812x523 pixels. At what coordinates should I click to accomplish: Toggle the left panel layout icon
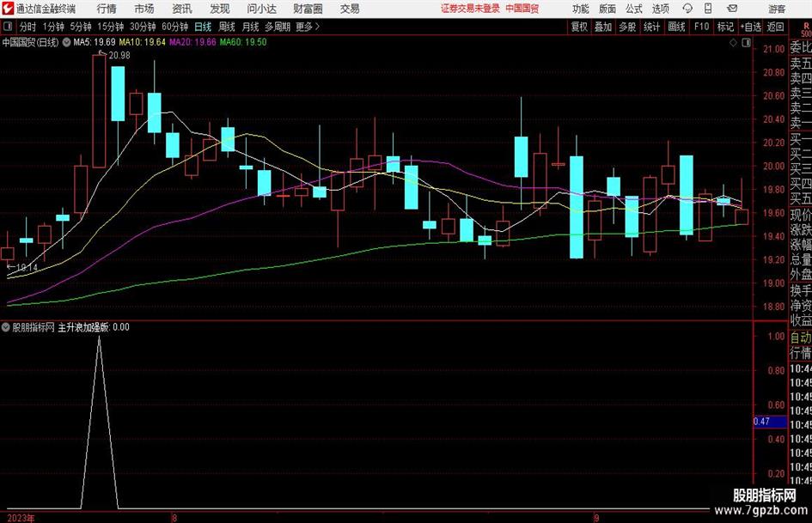tap(8, 27)
